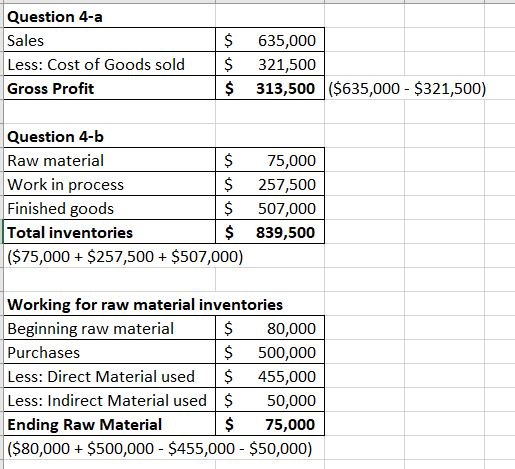Image resolution: width=515 pixels, height=469 pixels.
Task: Click the ($80,000 + $500,000 - $455,000 - $50,000) note
Action: [160, 448]
